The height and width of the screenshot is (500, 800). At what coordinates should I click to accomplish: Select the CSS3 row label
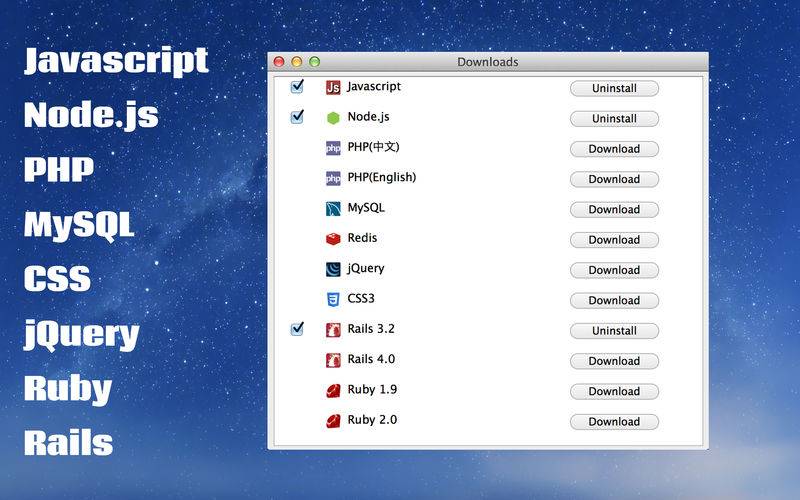(x=361, y=298)
